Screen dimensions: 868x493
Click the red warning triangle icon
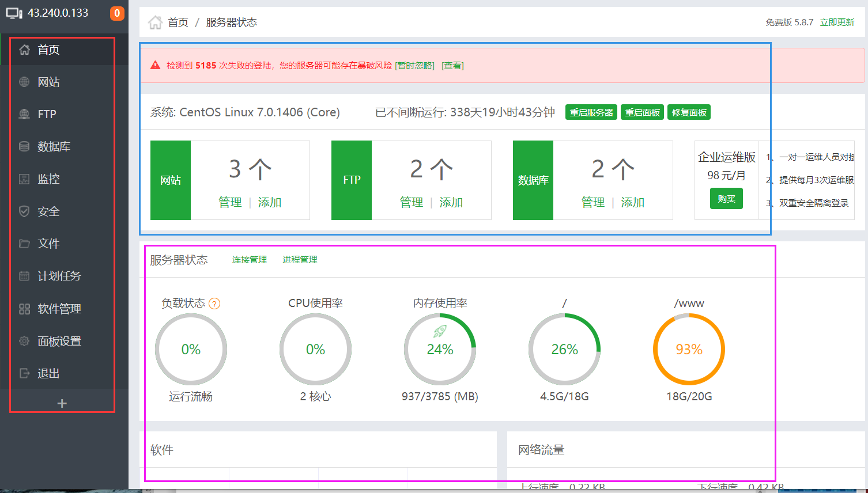[155, 65]
